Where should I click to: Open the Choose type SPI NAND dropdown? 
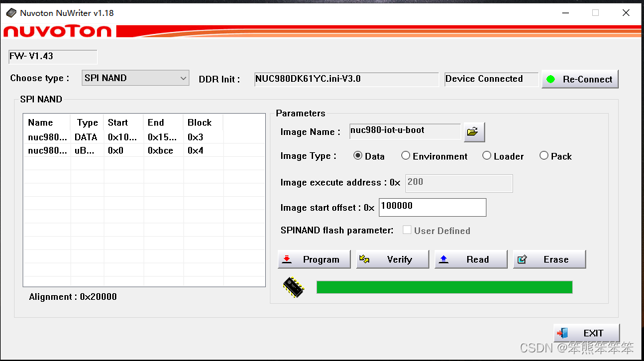click(136, 78)
